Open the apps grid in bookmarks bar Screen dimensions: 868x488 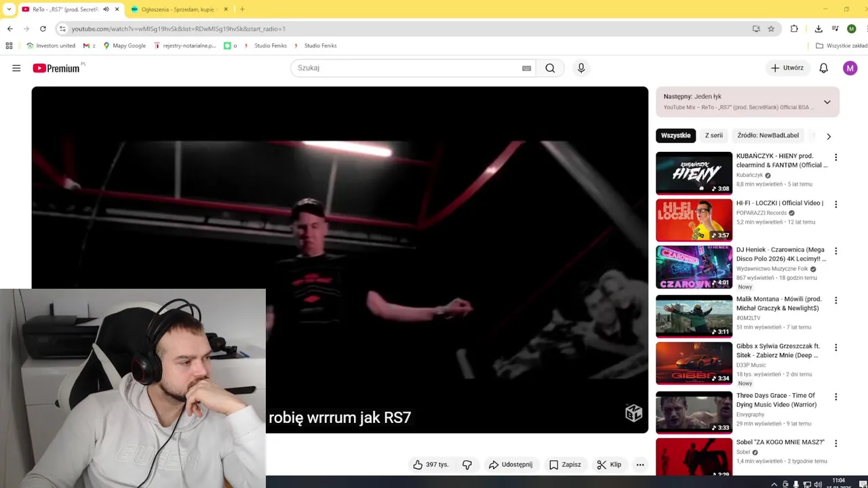[9, 45]
